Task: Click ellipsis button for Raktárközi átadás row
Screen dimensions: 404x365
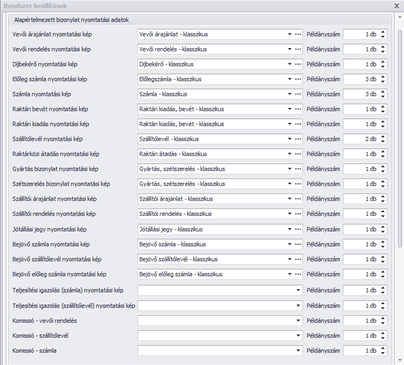Action: point(298,154)
